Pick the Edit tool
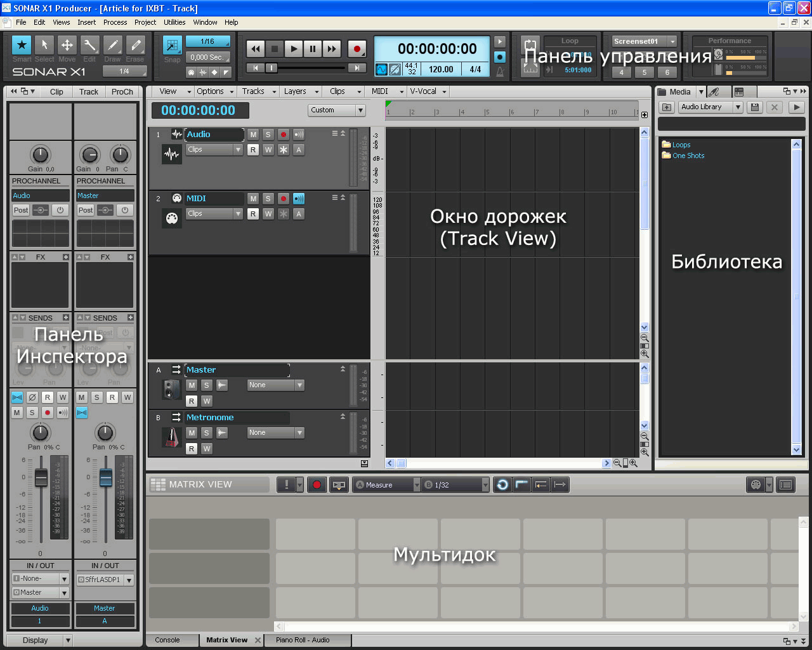The image size is (812, 650). coord(90,45)
